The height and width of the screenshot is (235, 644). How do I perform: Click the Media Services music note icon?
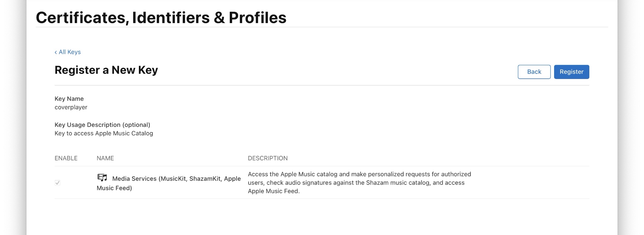102,178
